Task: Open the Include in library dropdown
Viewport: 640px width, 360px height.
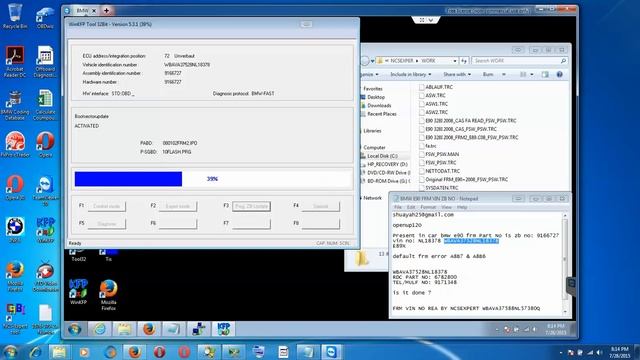Action: 411,74
